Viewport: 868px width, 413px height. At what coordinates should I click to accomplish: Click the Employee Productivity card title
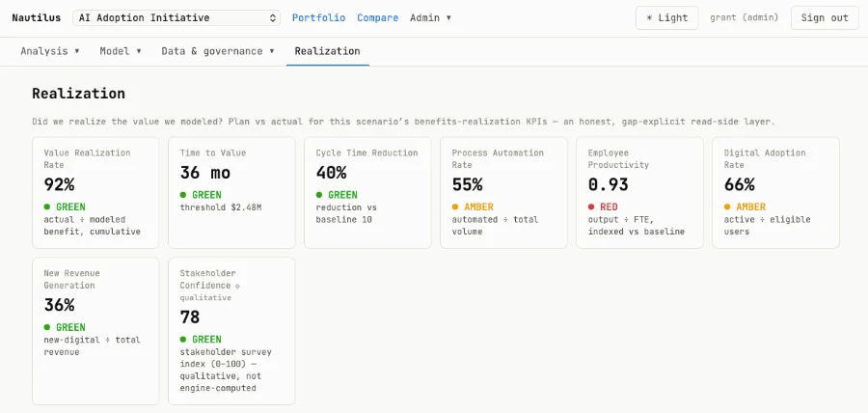[618, 159]
